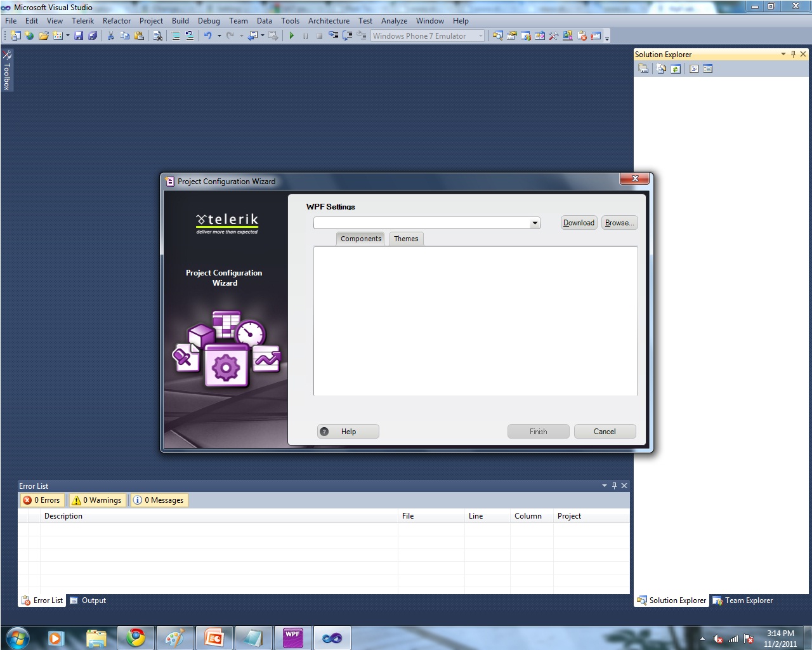Click the Copy toolbar icon
Image resolution: width=812 pixels, height=650 pixels.
pos(124,36)
